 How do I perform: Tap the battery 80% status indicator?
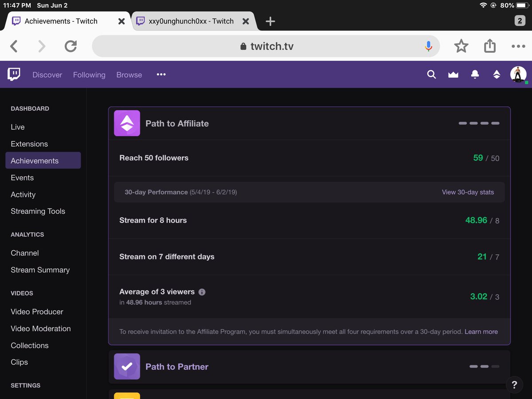pos(514,5)
